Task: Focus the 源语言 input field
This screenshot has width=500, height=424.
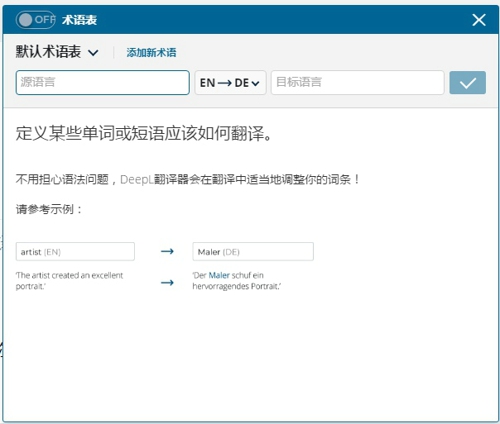Action: [x=103, y=82]
